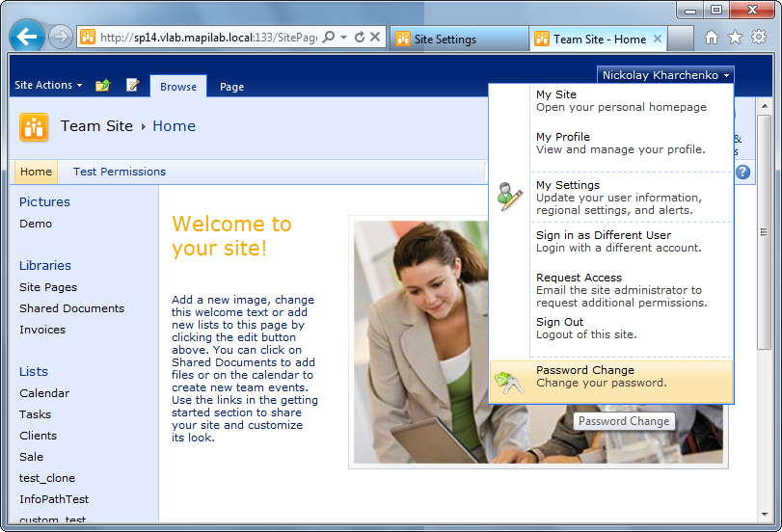Open help via blue question mark icon
Image resolution: width=782 pixels, height=532 pixels.
point(742,172)
